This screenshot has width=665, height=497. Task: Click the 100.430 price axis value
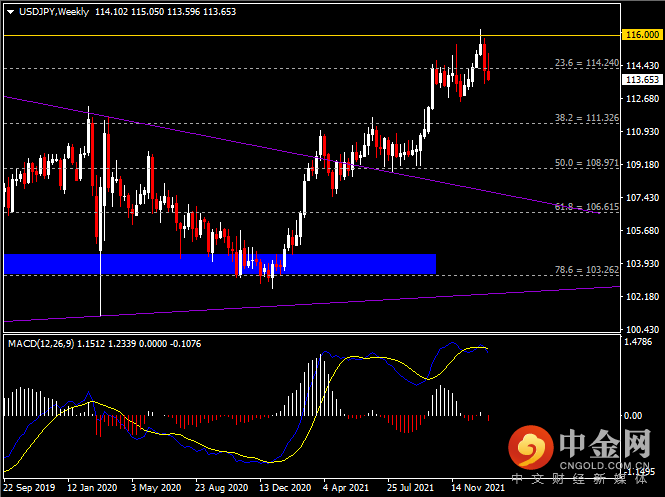[643, 329]
